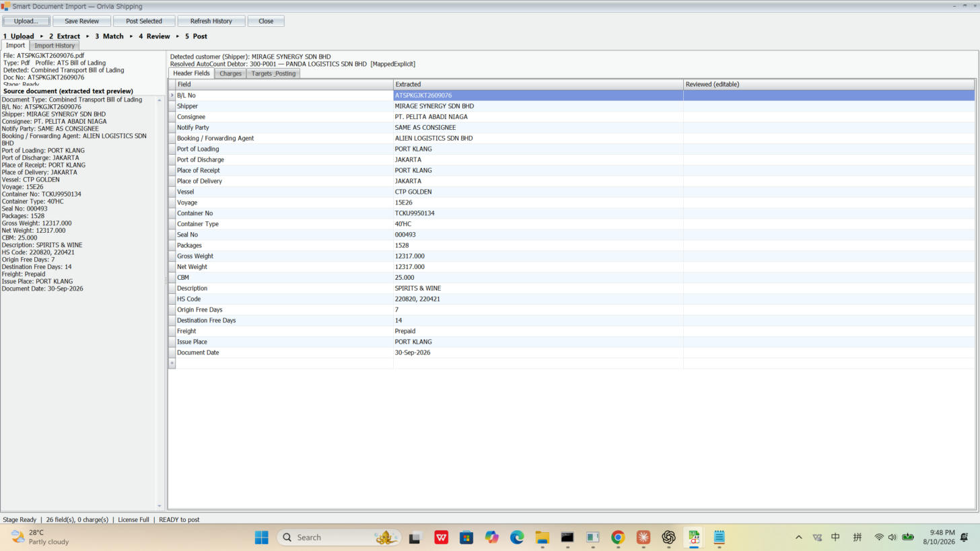Open ChatGPT app from taskbar
The height and width of the screenshot is (551, 980).
coord(668,537)
